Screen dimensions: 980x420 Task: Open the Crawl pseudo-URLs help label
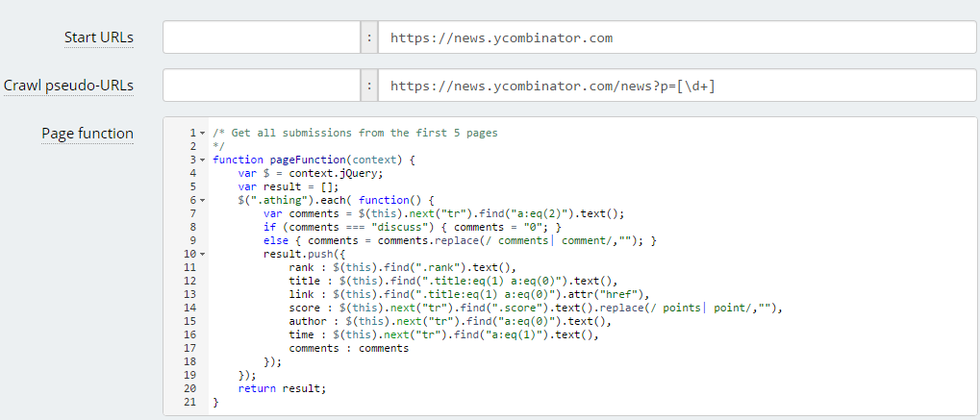(68, 85)
